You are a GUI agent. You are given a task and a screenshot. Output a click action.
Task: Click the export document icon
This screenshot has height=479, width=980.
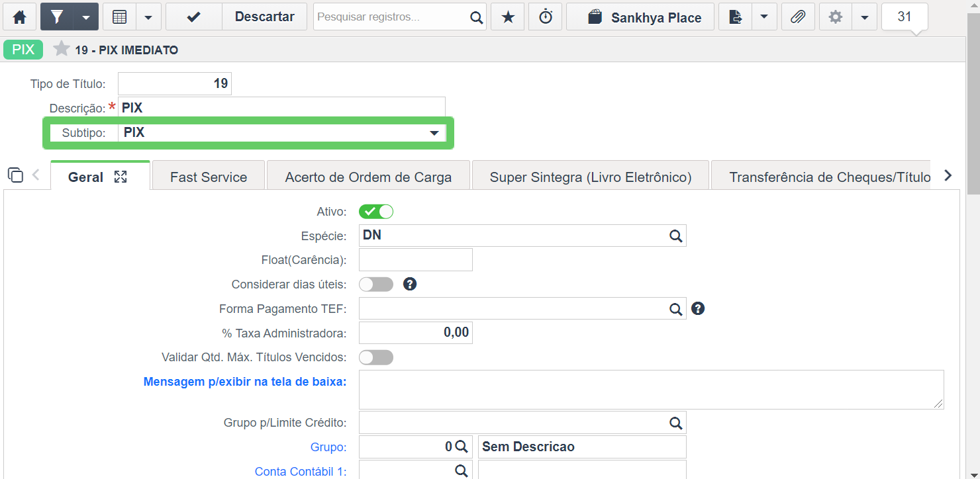pyautogui.click(x=735, y=17)
